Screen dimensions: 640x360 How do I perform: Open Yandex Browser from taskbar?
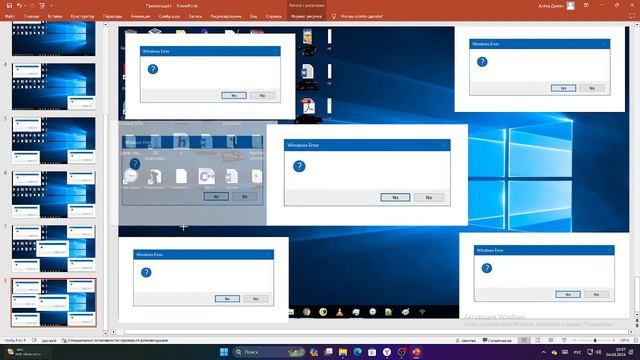(387, 352)
